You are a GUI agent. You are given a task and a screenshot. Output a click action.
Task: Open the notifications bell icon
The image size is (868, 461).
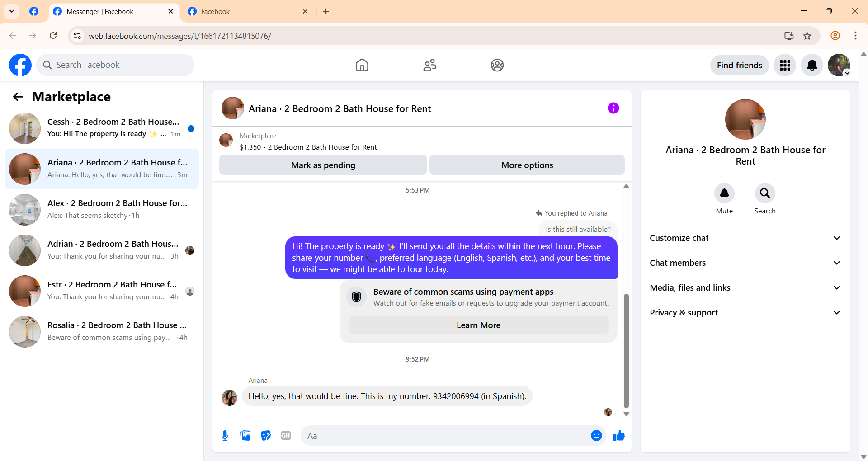pos(812,66)
